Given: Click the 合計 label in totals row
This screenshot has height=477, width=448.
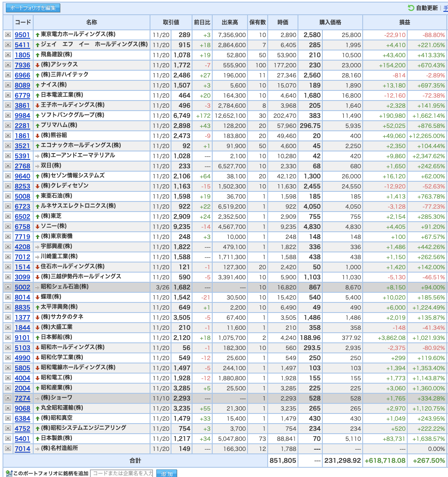Looking at the screenshot, I should (x=135, y=461).
